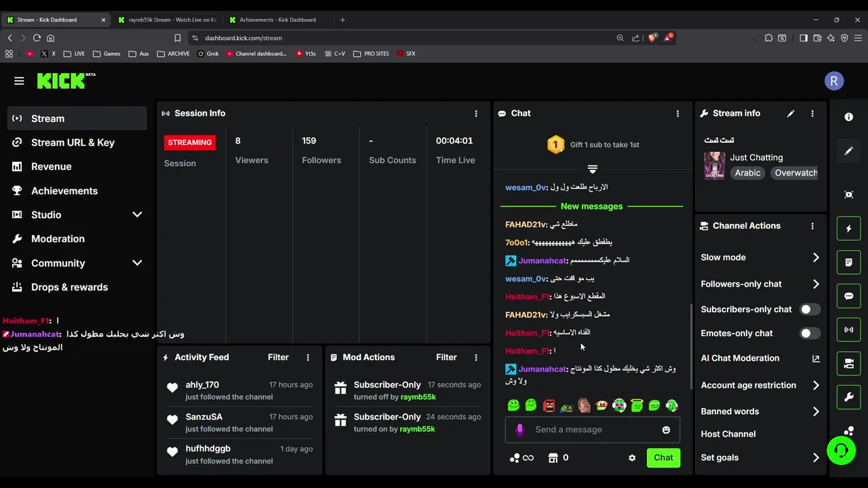Open Mod Actions three-dot menu
The image size is (868, 488).
[x=476, y=357]
